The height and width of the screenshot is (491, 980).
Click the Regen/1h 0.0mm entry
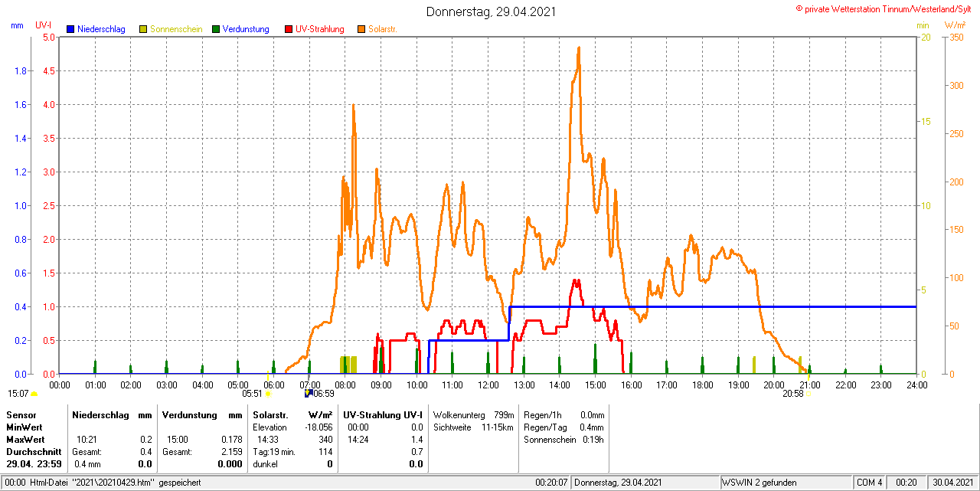coord(564,414)
